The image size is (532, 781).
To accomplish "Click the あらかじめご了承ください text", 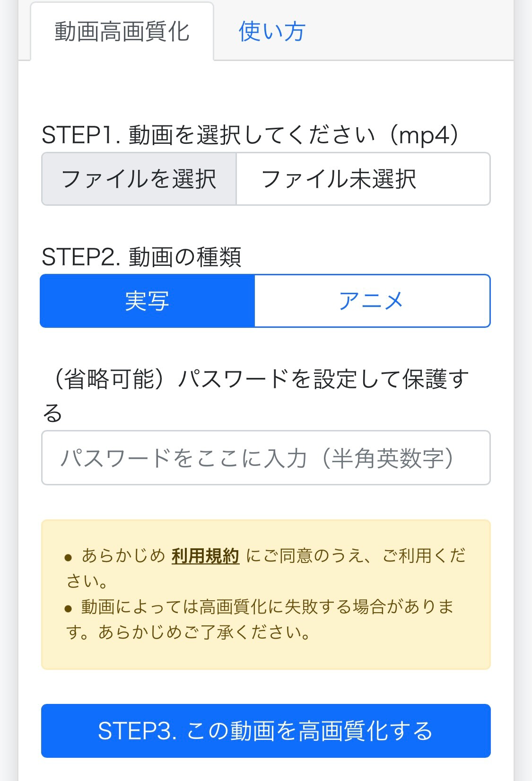I will click(x=204, y=632).
